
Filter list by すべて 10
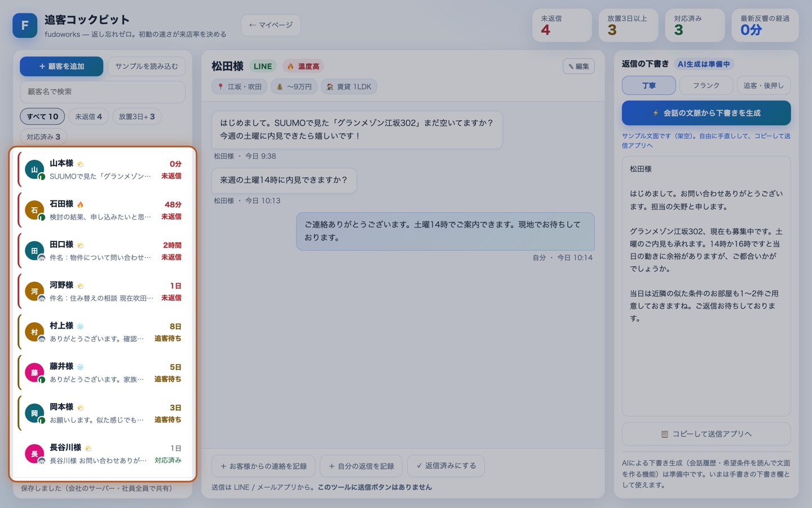click(x=42, y=116)
